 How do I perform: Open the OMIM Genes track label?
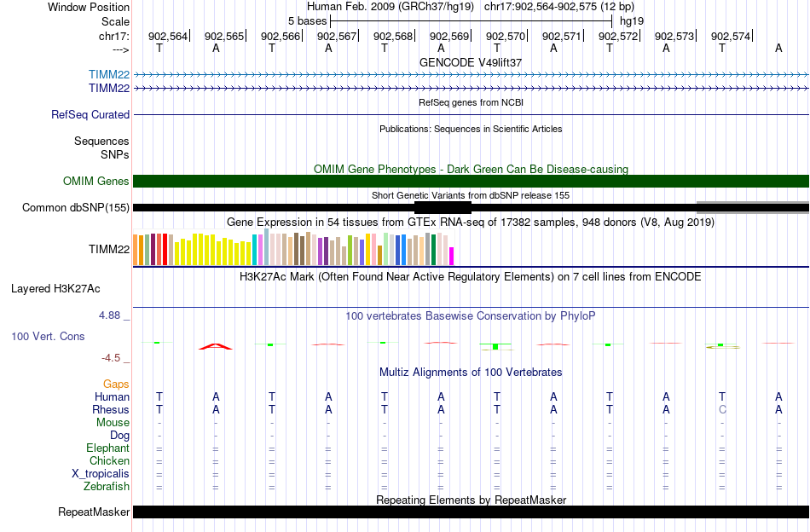[96, 182]
